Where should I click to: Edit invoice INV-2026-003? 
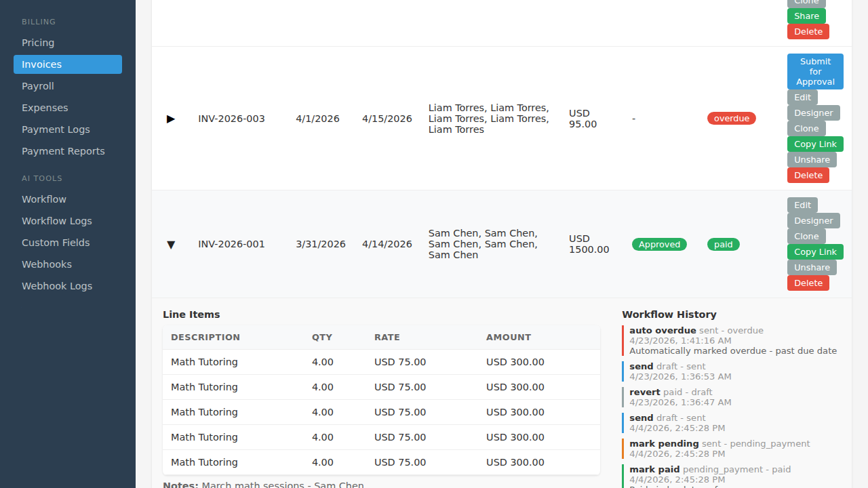pyautogui.click(x=802, y=98)
